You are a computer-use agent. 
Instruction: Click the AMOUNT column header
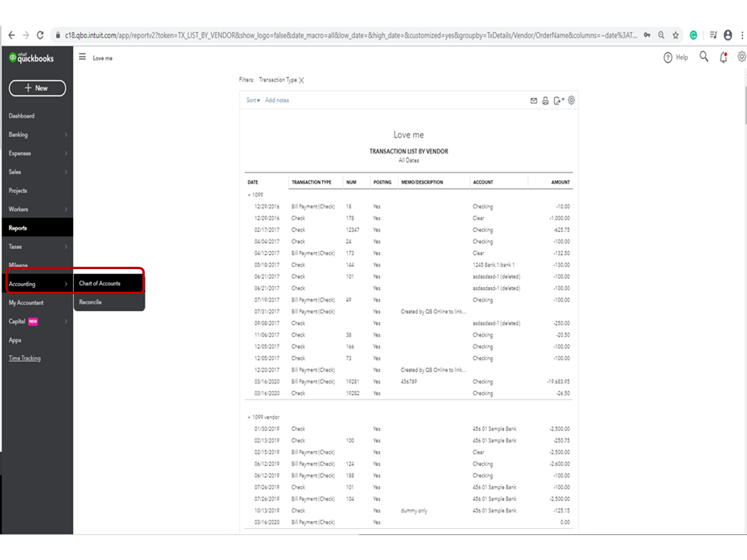click(x=560, y=182)
